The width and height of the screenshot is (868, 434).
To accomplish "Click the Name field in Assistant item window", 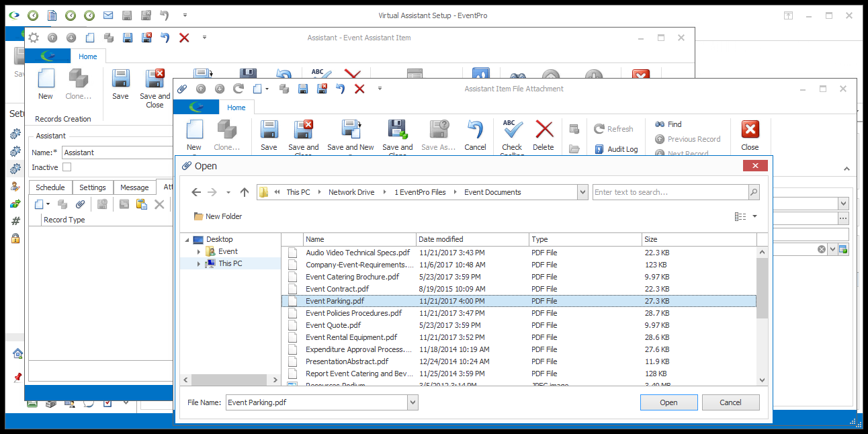I will coord(118,153).
